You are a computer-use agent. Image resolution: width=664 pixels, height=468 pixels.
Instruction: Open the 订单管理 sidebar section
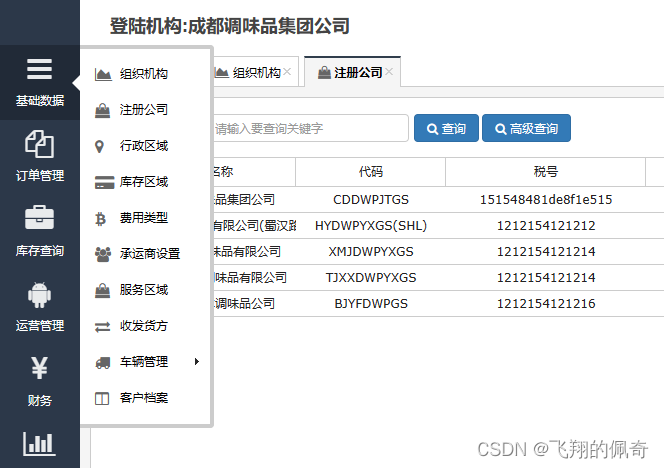[39, 156]
